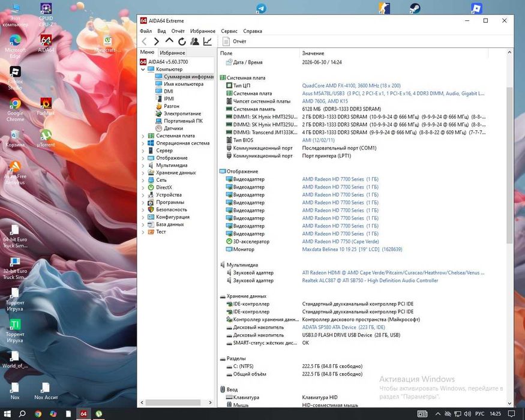Open the Файл menu

[146, 31]
